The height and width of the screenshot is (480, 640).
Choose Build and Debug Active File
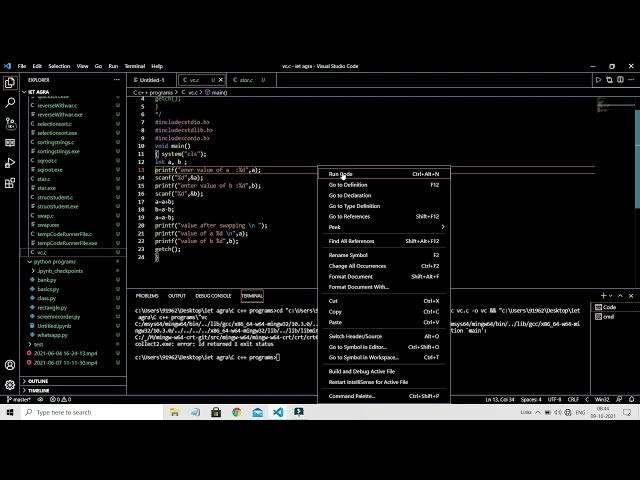tap(384, 371)
